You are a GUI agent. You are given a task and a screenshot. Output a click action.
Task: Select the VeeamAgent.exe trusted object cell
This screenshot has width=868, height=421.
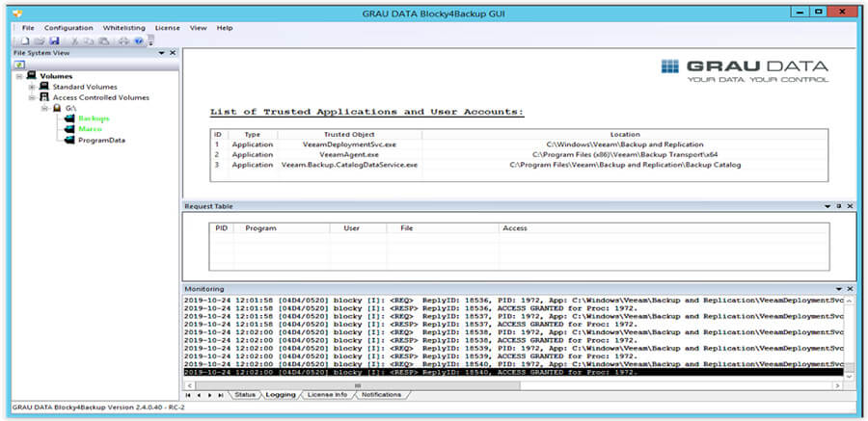click(x=349, y=154)
